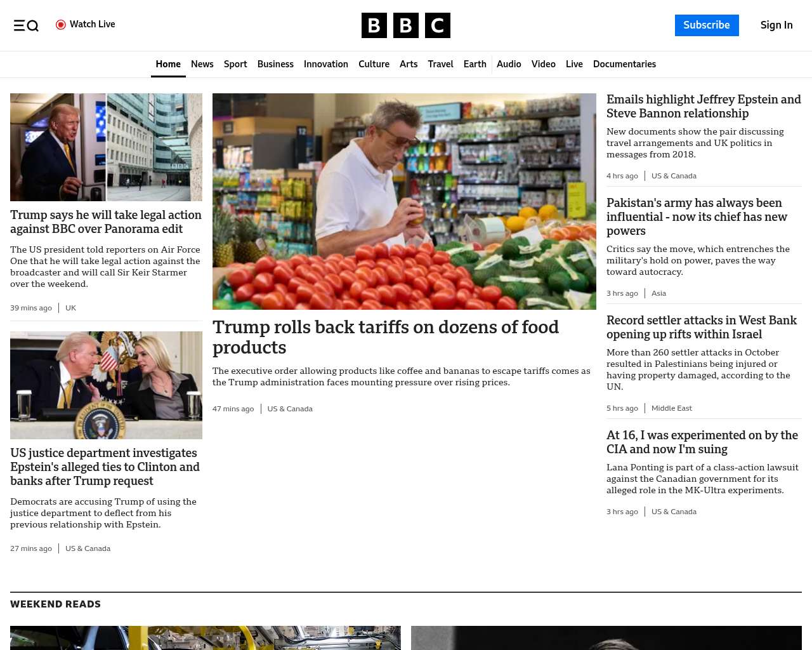Click the BBC logo
812x650 pixels.
[x=406, y=25]
